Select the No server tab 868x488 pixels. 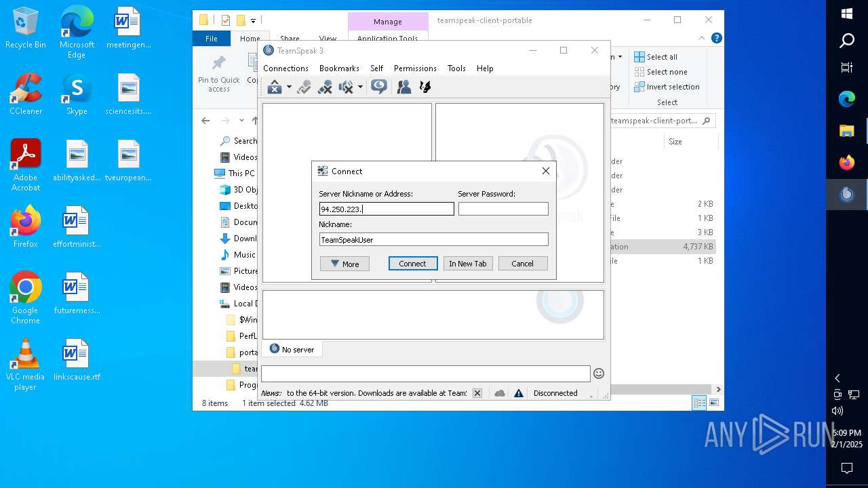tap(292, 349)
